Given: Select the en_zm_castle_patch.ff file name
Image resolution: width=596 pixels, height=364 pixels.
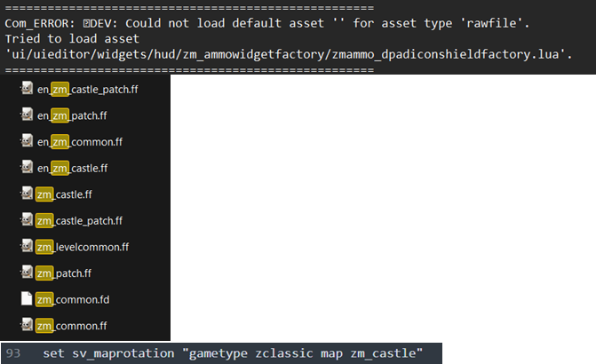Looking at the screenshot, I should (x=87, y=90).
